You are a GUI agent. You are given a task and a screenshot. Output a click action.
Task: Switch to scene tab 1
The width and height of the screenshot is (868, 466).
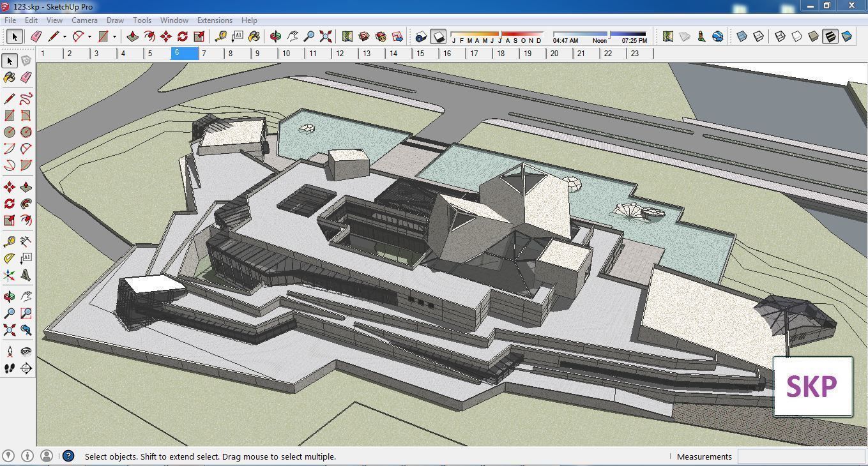50,54
